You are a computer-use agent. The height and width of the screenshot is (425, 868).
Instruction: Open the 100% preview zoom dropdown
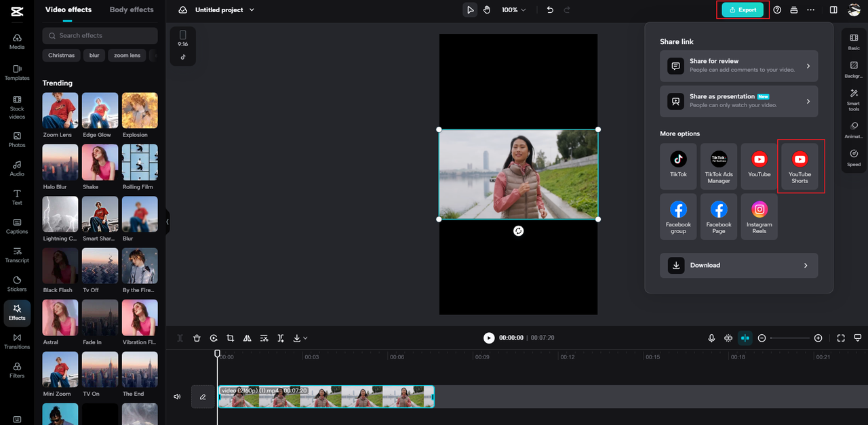tap(513, 9)
